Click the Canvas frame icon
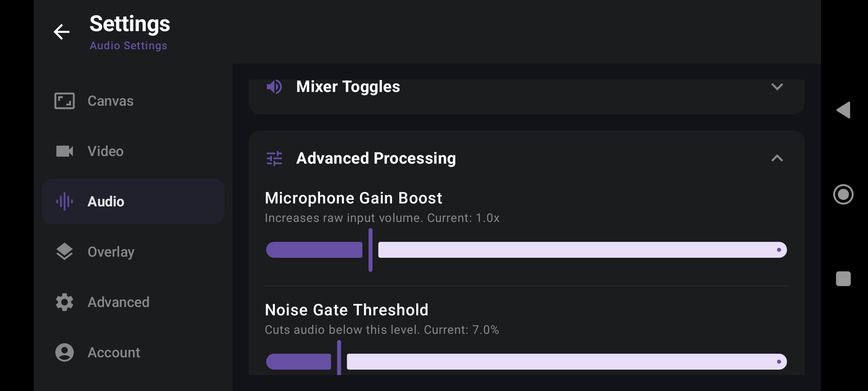The height and width of the screenshot is (391, 868). (x=64, y=101)
